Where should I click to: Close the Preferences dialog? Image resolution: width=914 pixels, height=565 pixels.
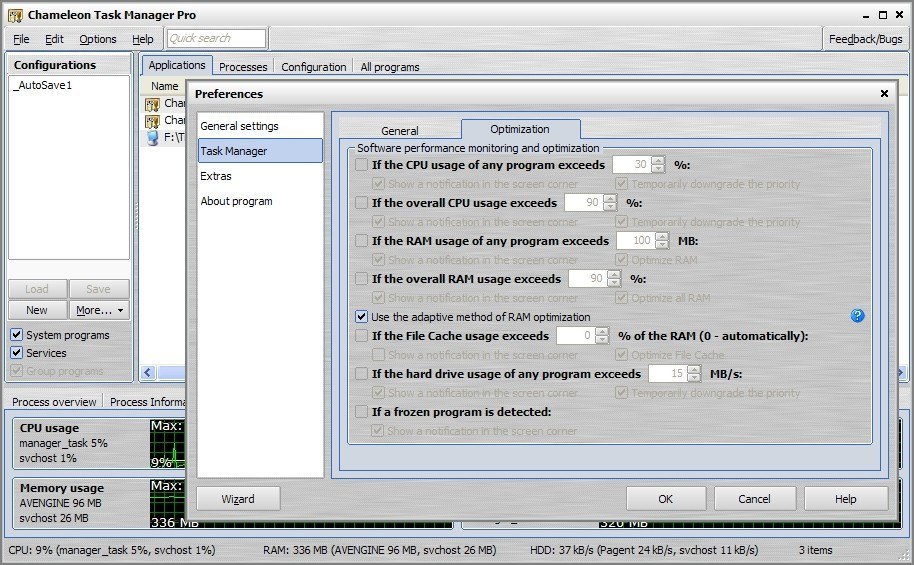884,93
